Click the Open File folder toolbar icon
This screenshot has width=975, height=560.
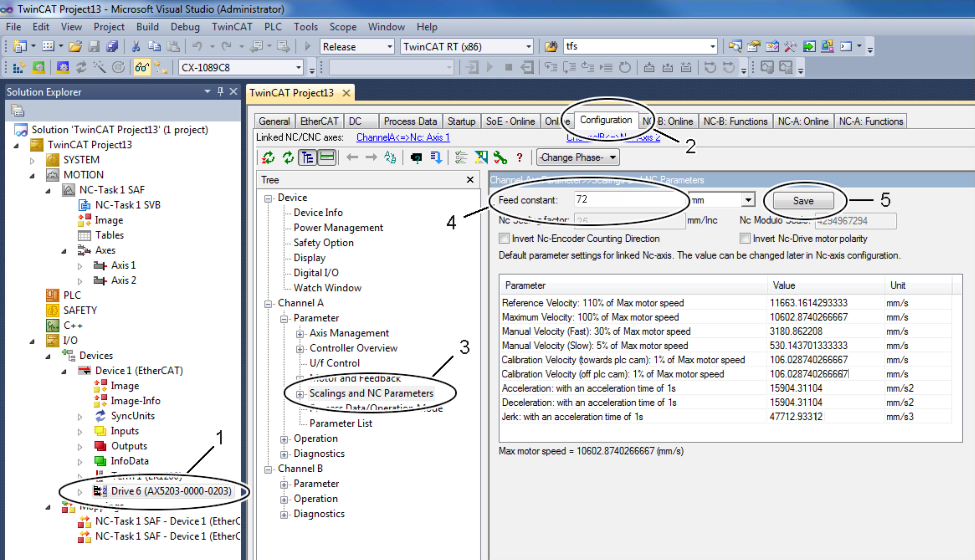click(x=75, y=47)
